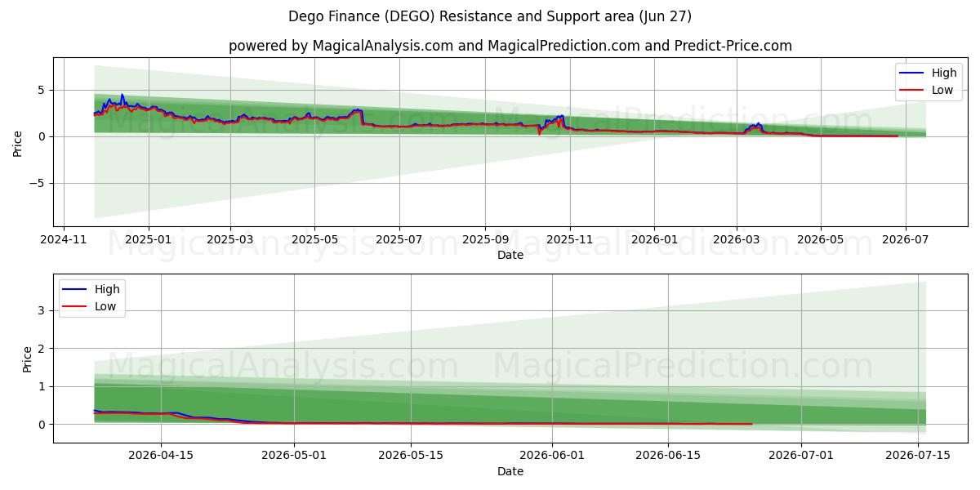Viewport: 980px width, 490px height.
Task: Click the 'Date' axis label under the top chart
Action: click(x=510, y=256)
